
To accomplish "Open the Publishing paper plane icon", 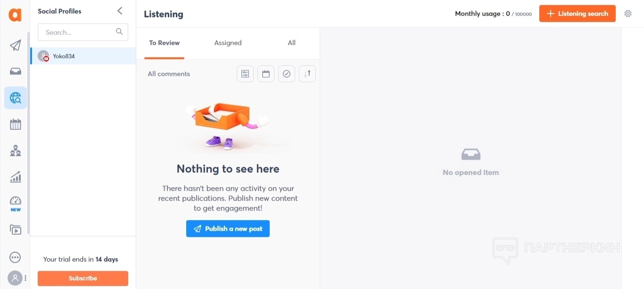I will coord(16,45).
